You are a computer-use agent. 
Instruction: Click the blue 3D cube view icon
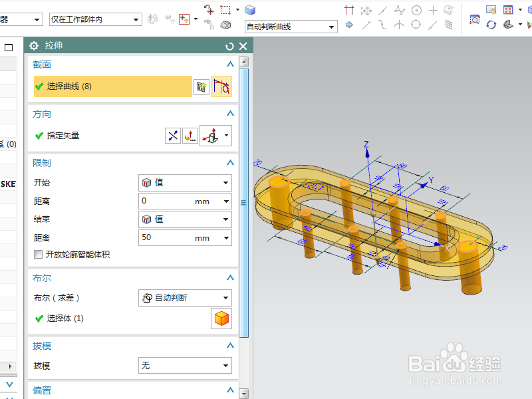coord(250,10)
